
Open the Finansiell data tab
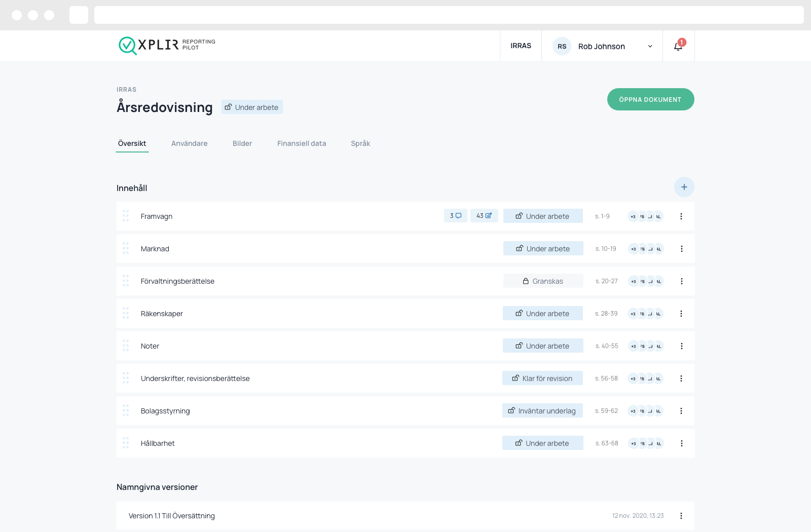click(x=302, y=143)
